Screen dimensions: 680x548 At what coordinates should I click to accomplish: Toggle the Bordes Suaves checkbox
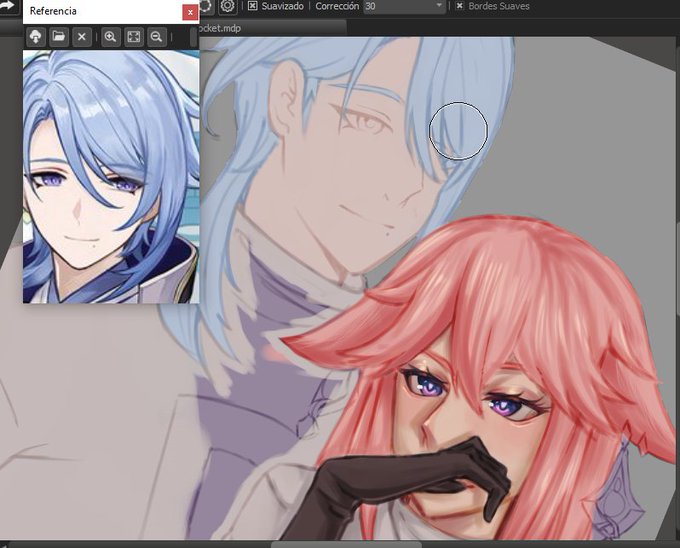(459, 6)
